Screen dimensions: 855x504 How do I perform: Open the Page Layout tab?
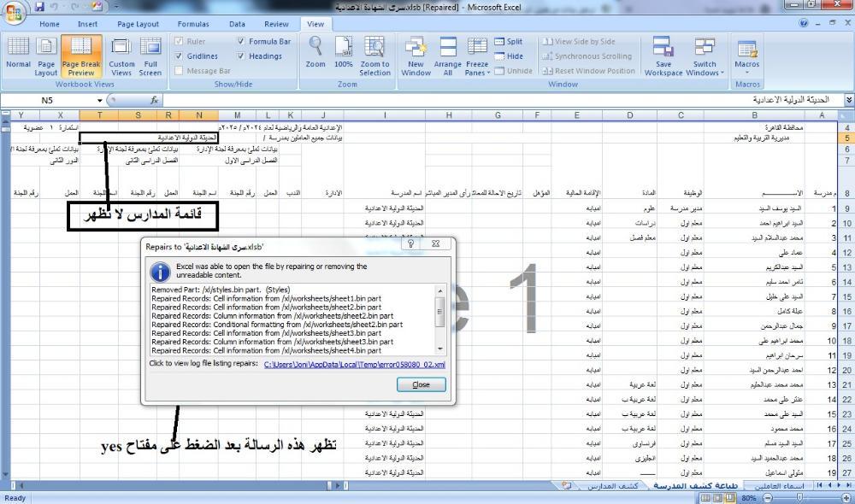point(138,24)
